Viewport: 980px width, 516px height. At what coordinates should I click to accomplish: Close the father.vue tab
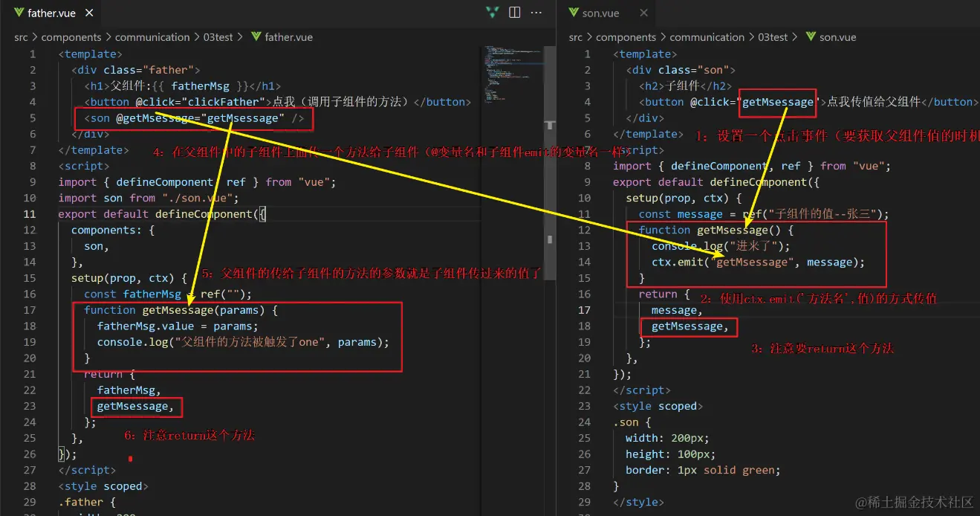[89, 13]
